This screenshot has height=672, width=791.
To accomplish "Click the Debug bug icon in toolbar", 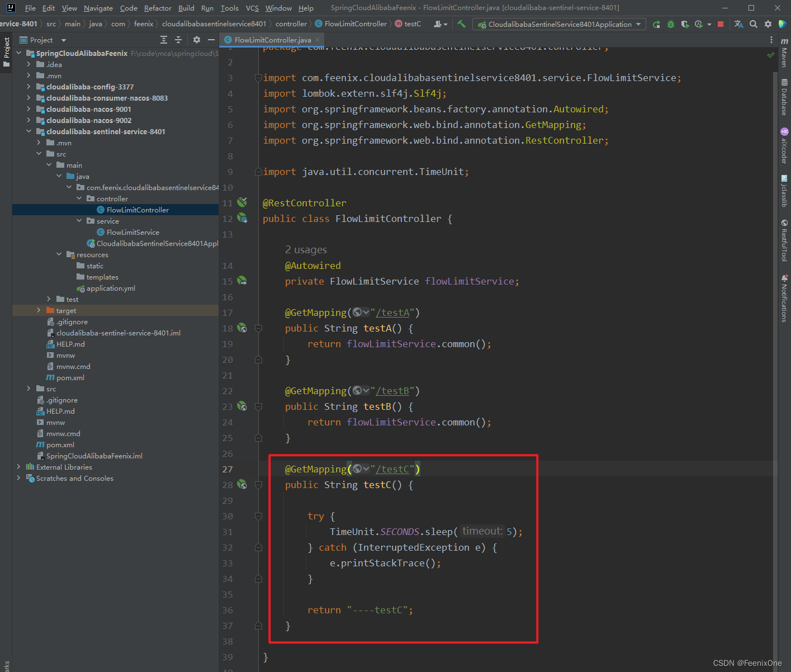I will pos(671,24).
